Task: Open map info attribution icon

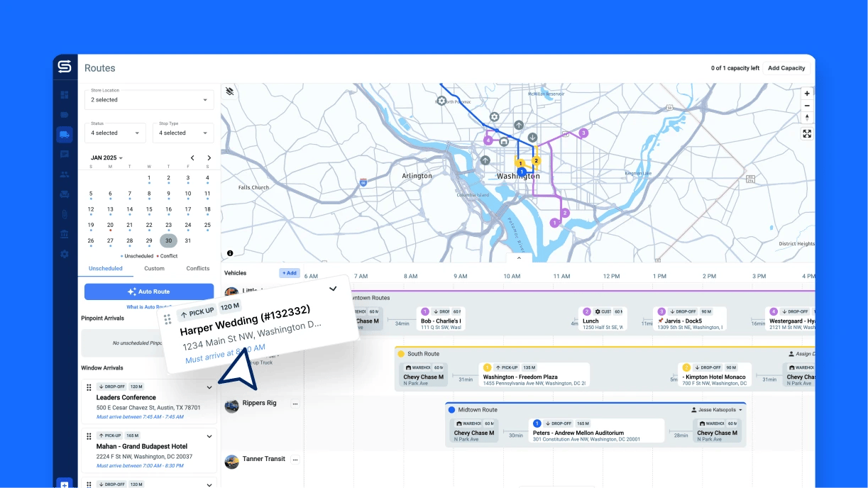Action: coord(230,253)
